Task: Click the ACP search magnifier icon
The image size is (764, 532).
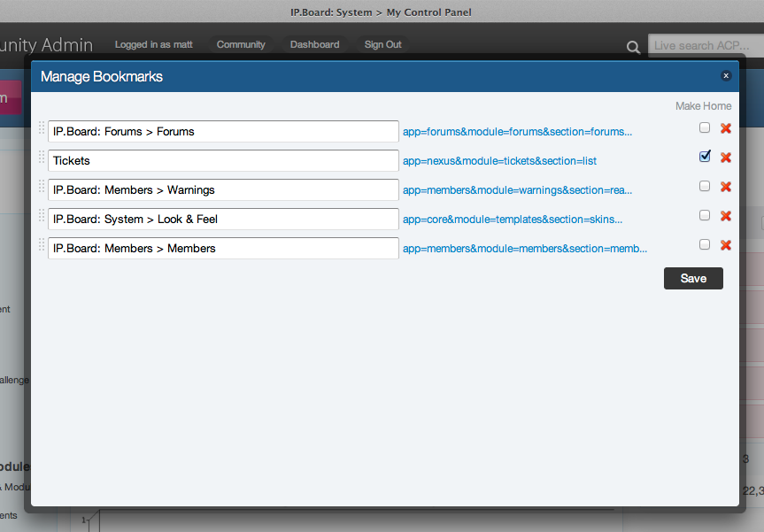Action: [x=633, y=47]
